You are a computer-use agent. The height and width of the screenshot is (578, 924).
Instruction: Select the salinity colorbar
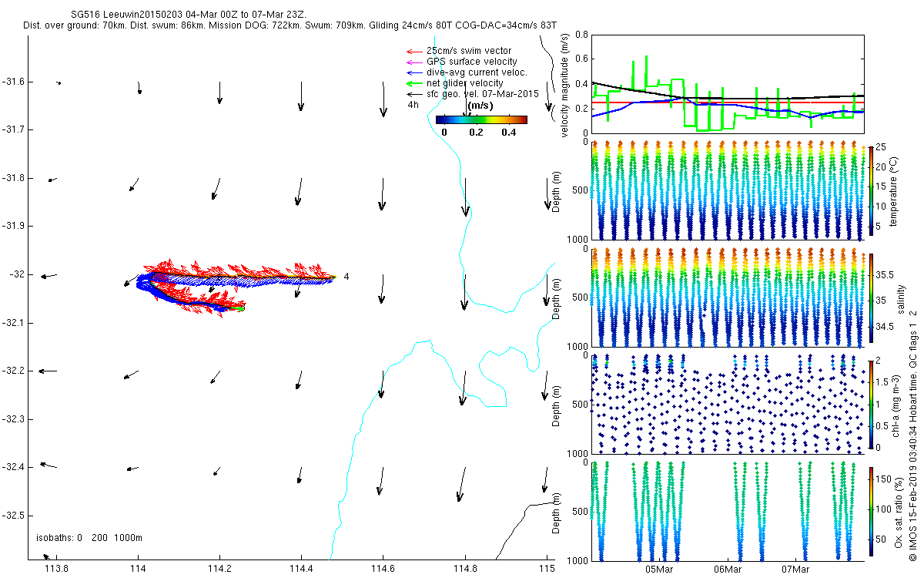(871, 300)
